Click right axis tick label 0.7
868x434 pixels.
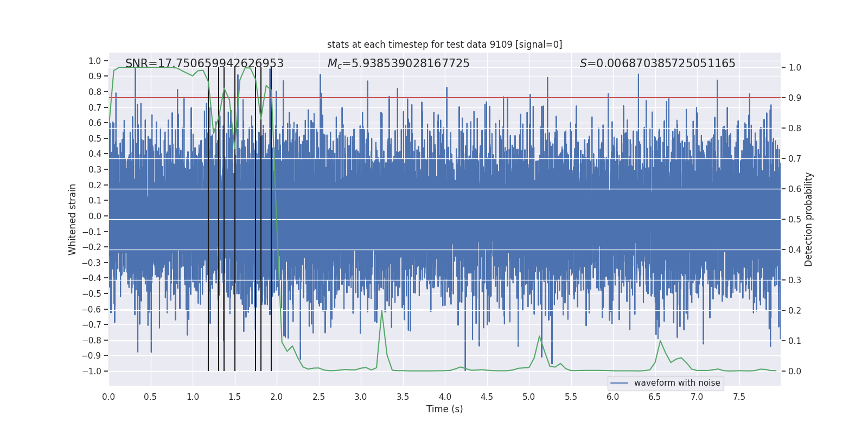tap(795, 159)
